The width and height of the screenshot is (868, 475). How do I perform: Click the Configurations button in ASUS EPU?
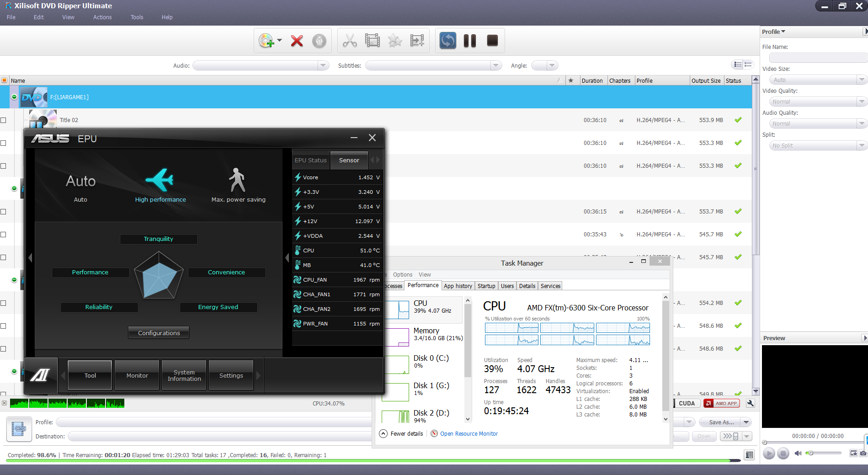coord(159,333)
